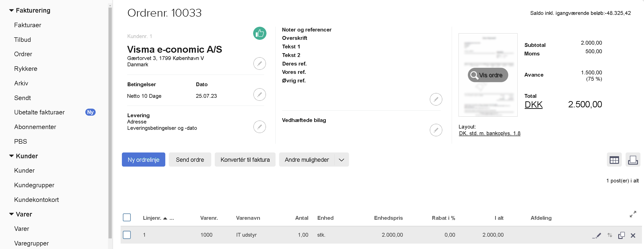
Task: Go to Abonnementer menu item
Action: click(35, 127)
